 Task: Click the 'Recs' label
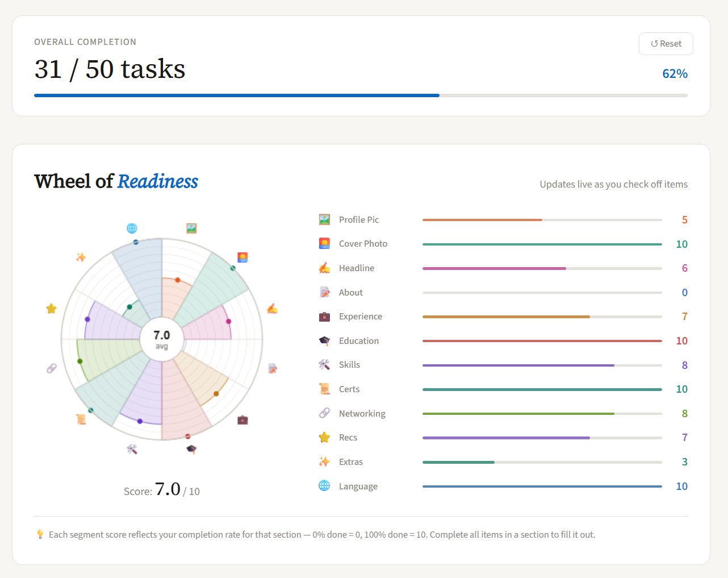348,438
